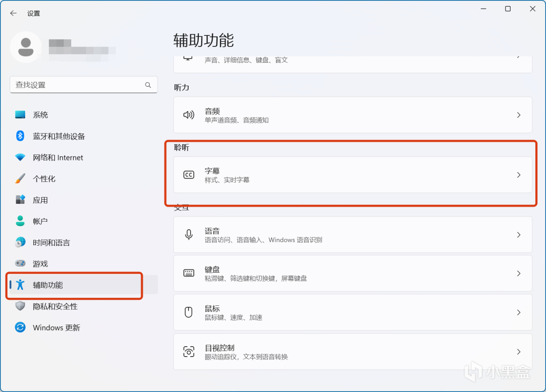Expand the 语音 chevron arrow
The width and height of the screenshot is (546, 392).
[x=519, y=235]
